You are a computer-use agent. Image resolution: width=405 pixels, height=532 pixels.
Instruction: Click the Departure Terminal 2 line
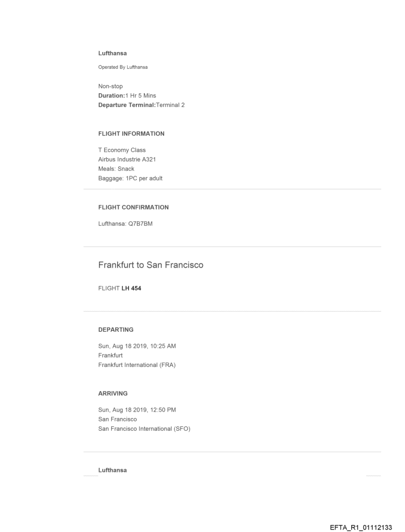click(x=141, y=105)
